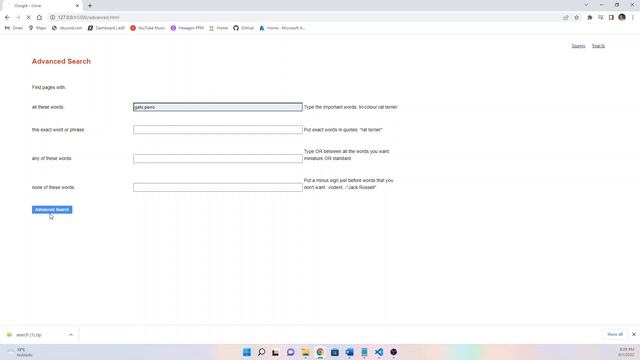Toggle the browser side panel icon
The height and width of the screenshot is (360, 640).
click(x=611, y=18)
